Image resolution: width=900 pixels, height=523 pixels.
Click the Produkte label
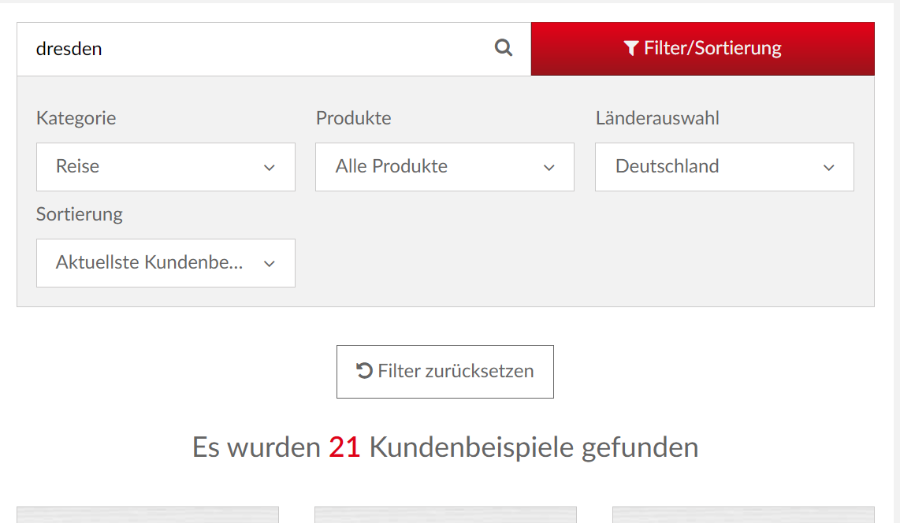354,118
